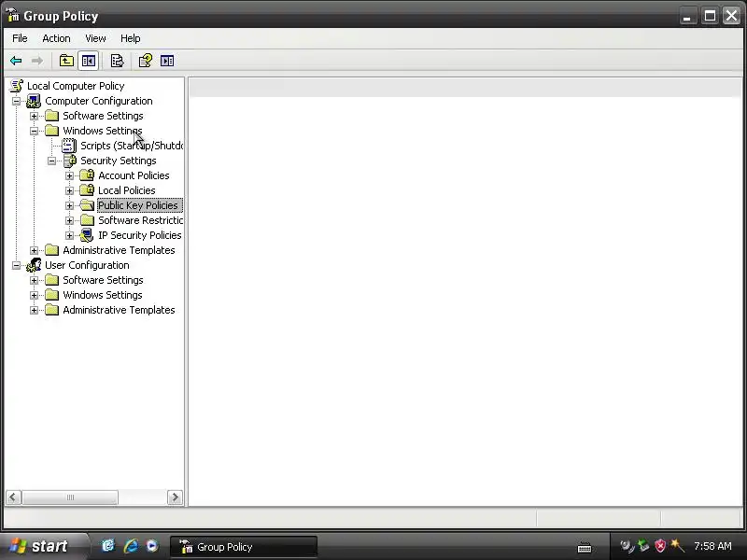Click Local Computer Policy scroll icon
This screenshot has width=747, height=560.
click(x=17, y=86)
